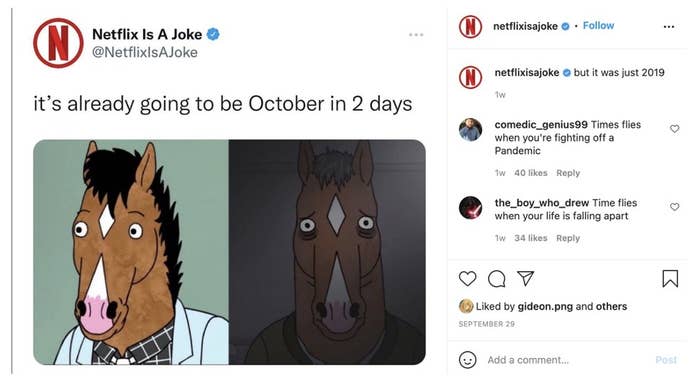Open the emoji picker smiley icon
700x383 pixels.
point(467,360)
